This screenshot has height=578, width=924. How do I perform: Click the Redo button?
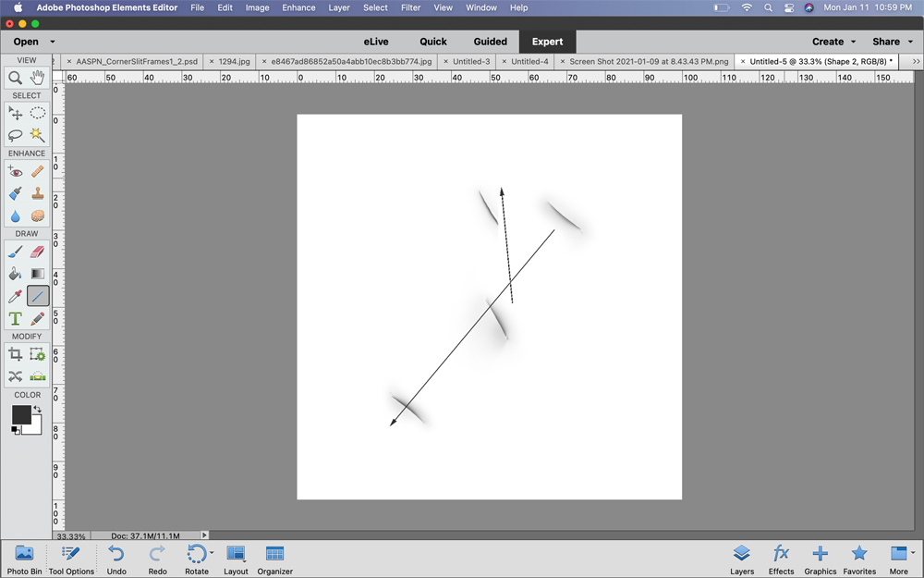click(x=157, y=560)
